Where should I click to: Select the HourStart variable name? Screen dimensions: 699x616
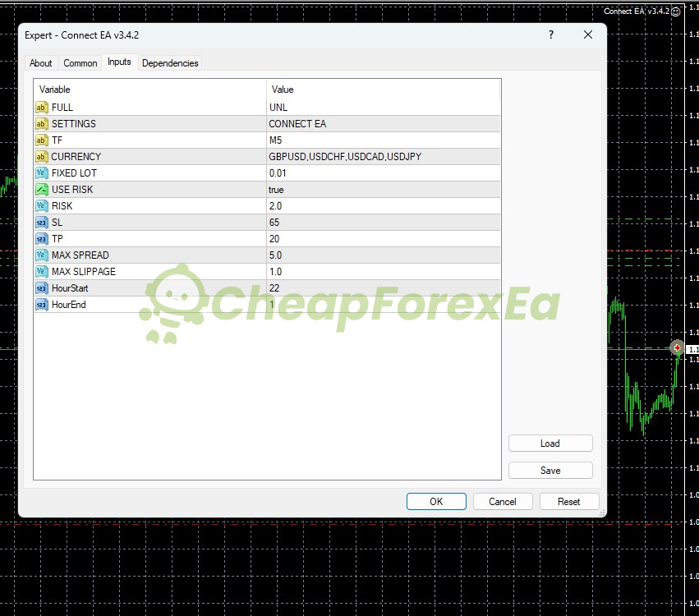pyautogui.click(x=70, y=288)
